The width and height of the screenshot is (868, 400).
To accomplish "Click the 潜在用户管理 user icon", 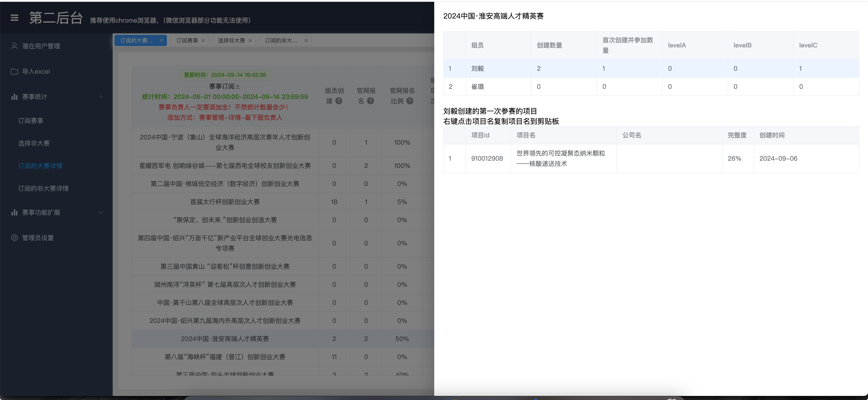I will coord(14,46).
